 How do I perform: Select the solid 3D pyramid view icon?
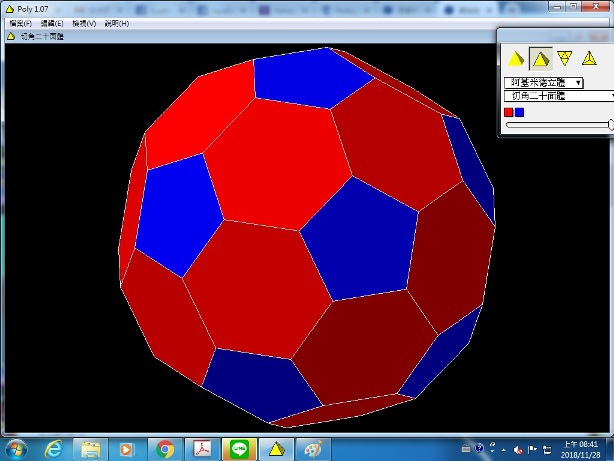point(516,59)
